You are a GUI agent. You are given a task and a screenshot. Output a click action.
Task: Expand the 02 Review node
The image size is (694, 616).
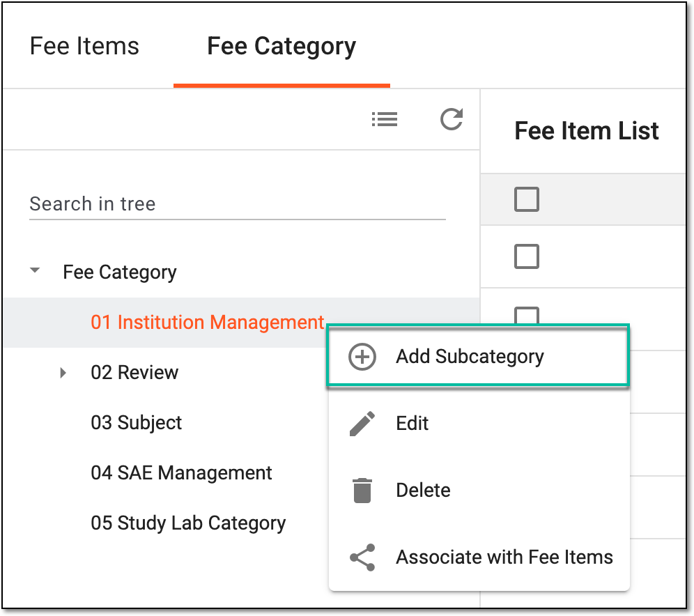point(63,373)
